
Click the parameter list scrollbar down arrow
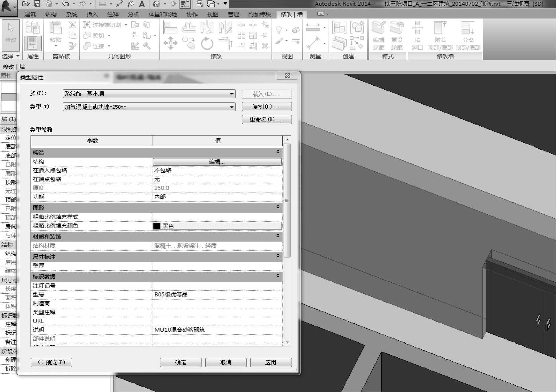point(287,342)
